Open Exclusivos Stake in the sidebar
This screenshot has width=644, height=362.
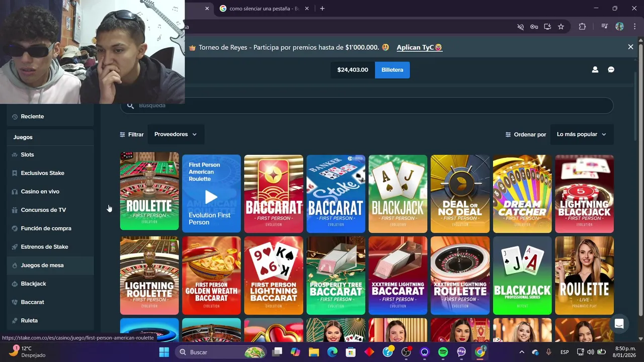click(50, 173)
